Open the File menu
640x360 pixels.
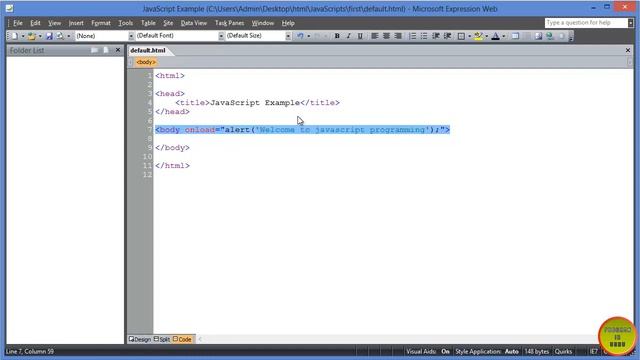pos(18,23)
